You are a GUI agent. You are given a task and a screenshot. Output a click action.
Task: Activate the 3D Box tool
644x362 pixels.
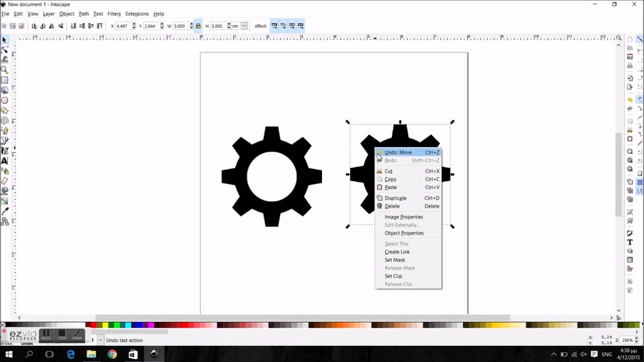[x=6, y=90]
